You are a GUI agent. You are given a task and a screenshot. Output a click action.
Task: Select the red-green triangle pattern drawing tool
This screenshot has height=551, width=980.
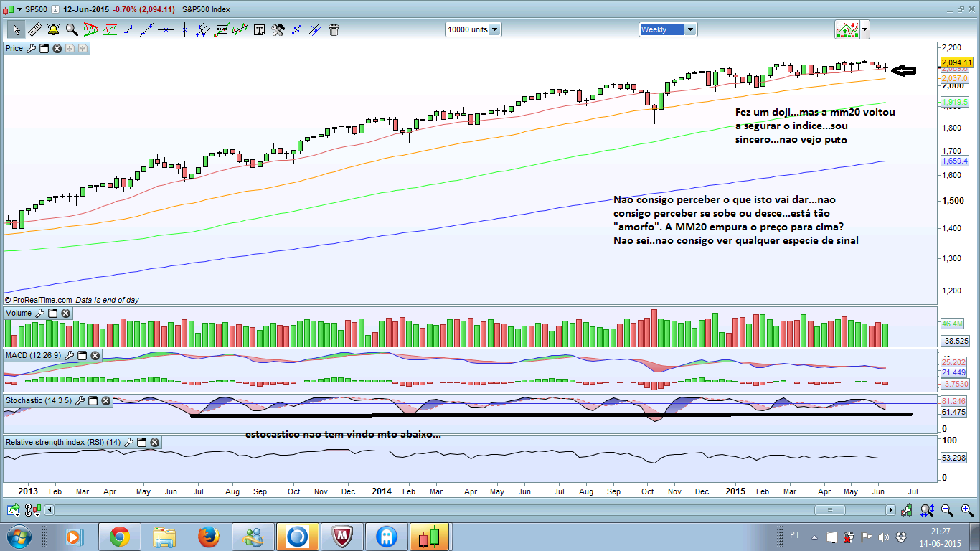tap(91, 29)
